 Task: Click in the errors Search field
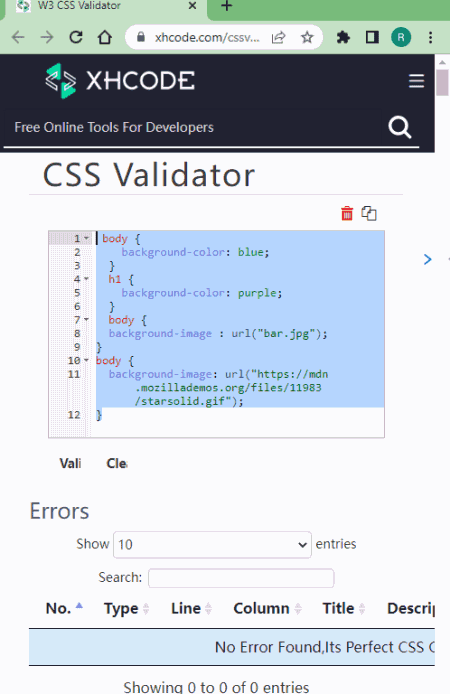click(x=241, y=578)
